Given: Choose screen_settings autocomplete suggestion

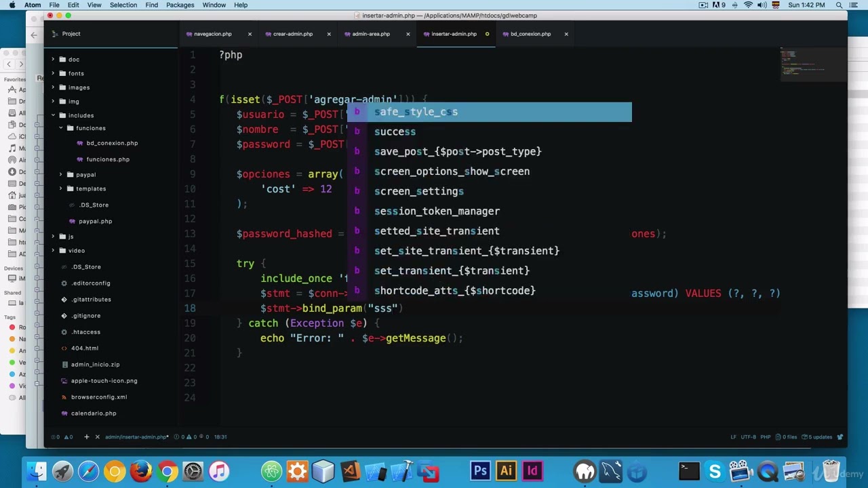Looking at the screenshot, I should coord(490,191).
